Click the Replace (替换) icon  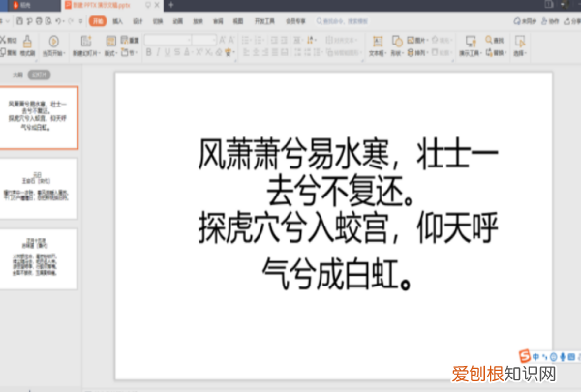(489, 53)
